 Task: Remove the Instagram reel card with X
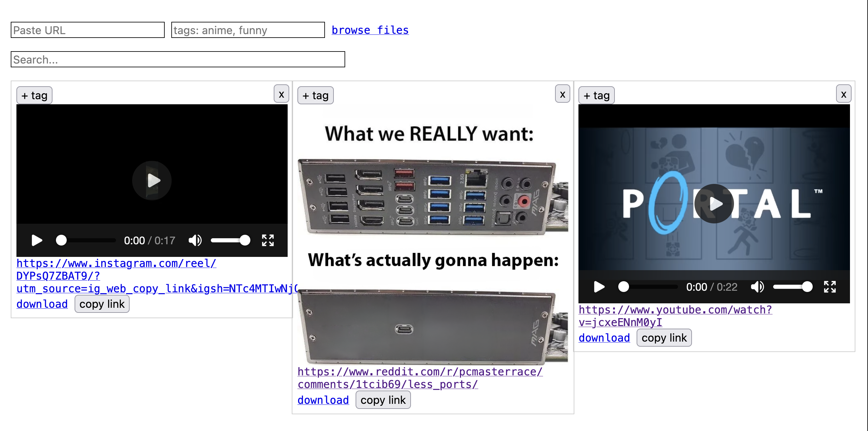pyautogui.click(x=281, y=94)
